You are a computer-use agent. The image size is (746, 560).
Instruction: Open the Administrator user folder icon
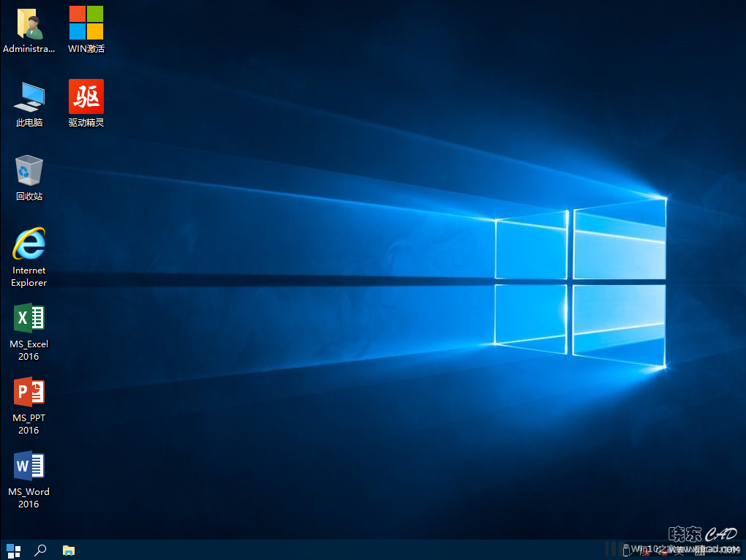[29, 29]
